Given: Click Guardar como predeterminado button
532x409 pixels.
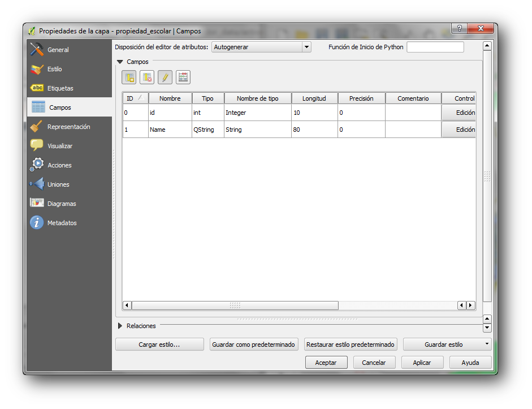Looking at the screenshot, I should coord(254,345).
